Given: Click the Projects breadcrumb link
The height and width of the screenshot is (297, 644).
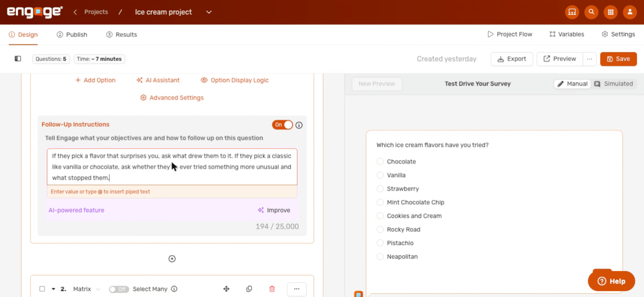Looking at the screenshot, I should 96,12.
